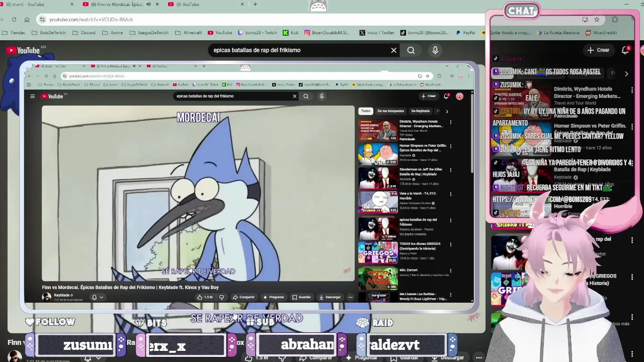Open the Minecraft bookmarks folder
Screen dimensions: 644x362
pyautogui.click(x=188, y=33)
